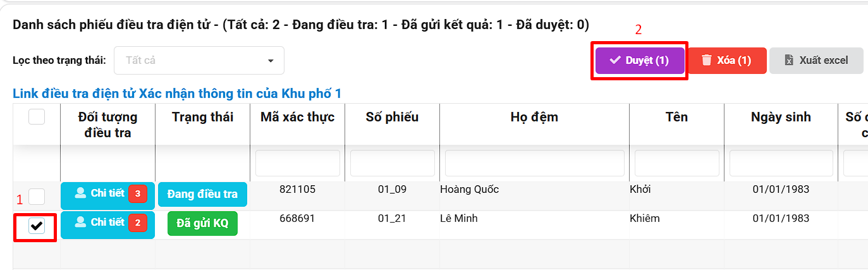Viewport: 868px width, 270px height.
Task: Focus the Mã xác thực filter field
Action: [x=297, y=163]
